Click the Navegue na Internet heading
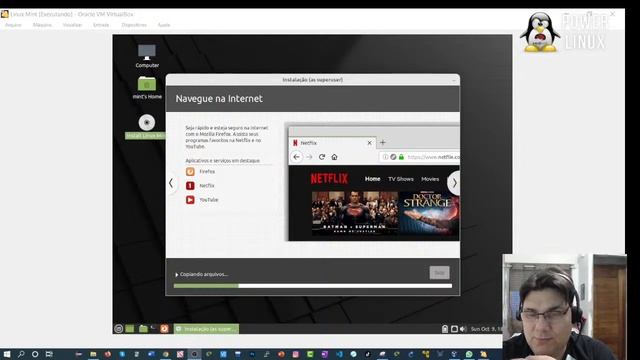This screenshot has width=640, height=360. point(219,99)
